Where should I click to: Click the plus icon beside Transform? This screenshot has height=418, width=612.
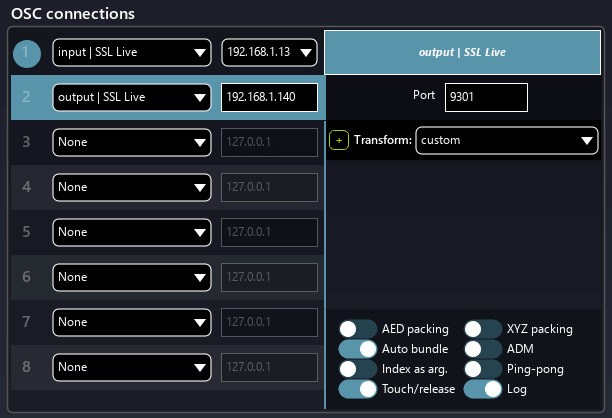click(x=338, y=141)
